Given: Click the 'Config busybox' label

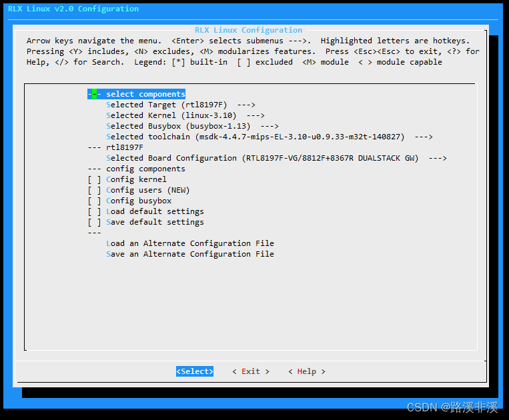Looking at the screenshot, I should [x=139, y=201].
